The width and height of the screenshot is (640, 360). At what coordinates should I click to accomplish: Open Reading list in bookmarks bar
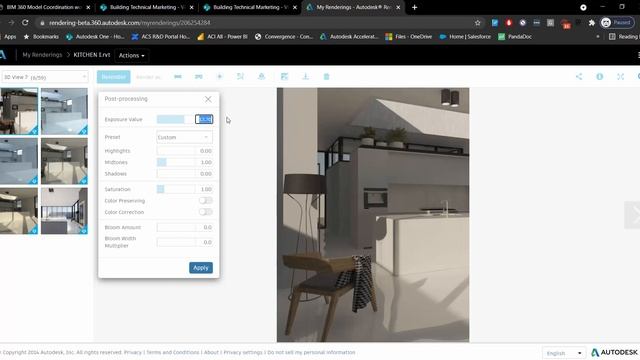click(624, 37)
